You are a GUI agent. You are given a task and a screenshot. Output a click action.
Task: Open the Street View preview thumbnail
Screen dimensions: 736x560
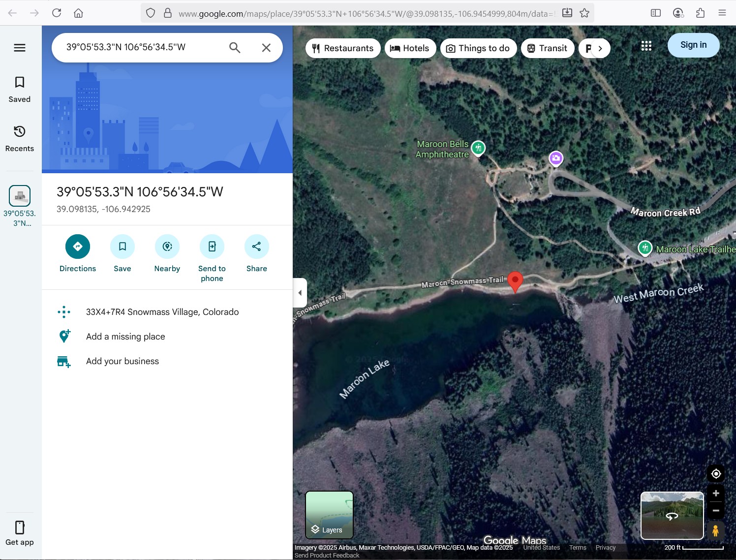pyautogui.click(x=672, y=516)
